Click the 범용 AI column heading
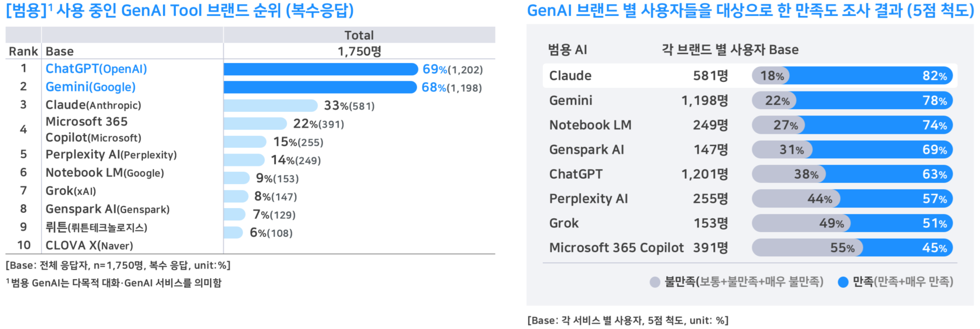The height and width of the screenshot is (329, 980). point(567,50)
